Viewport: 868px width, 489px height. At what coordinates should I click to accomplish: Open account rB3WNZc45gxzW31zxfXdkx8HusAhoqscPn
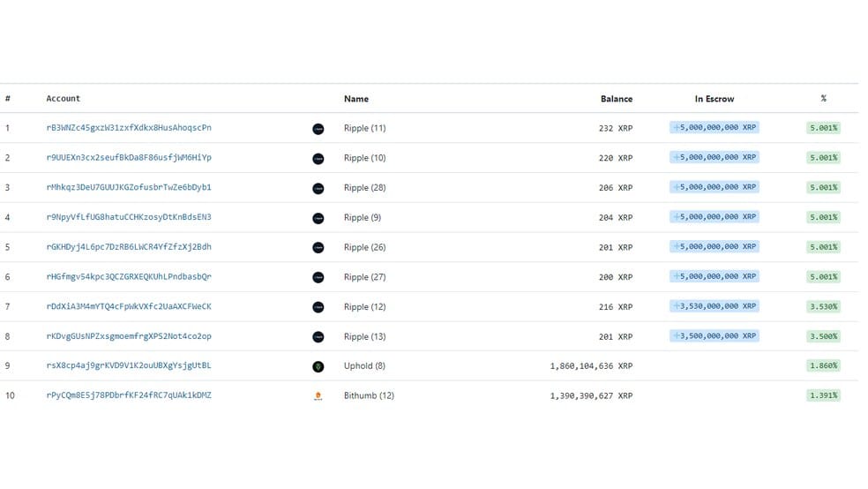(x=129, y=128)
